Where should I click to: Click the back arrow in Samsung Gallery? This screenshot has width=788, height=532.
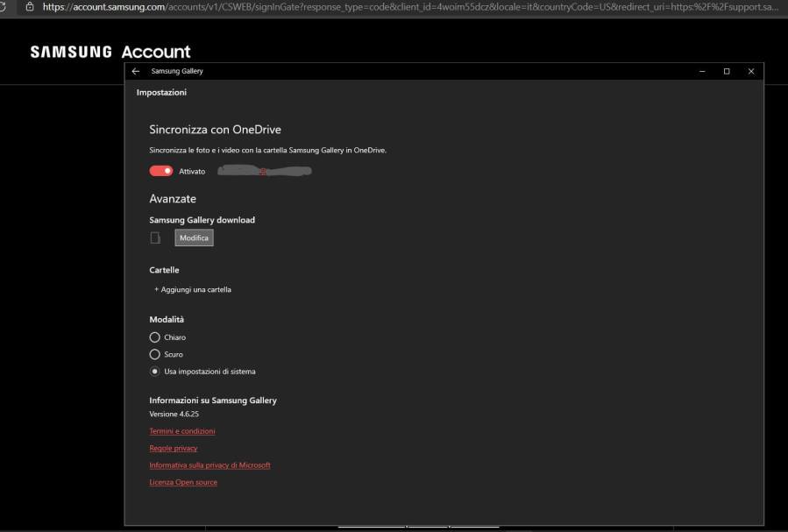pos(136,71)
